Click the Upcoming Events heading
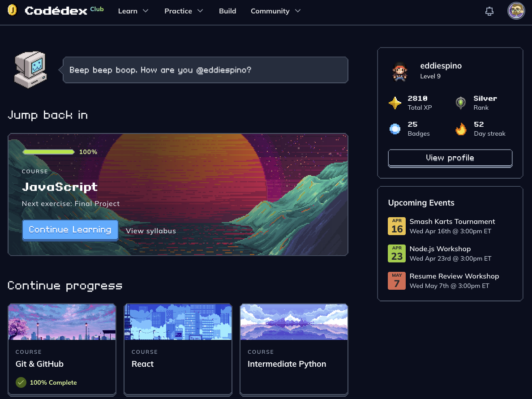 [x=421, y=203]
